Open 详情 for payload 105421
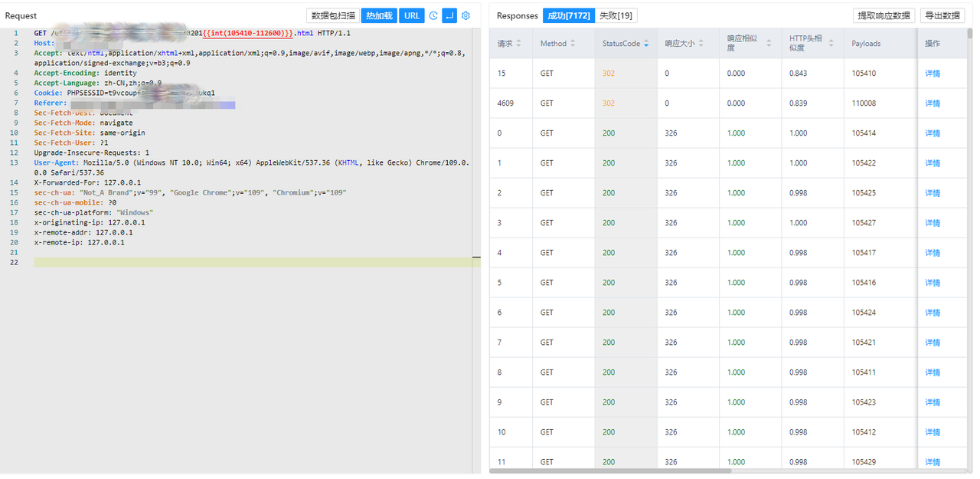Viewport: 980px width, 479px height. [933, 343]
